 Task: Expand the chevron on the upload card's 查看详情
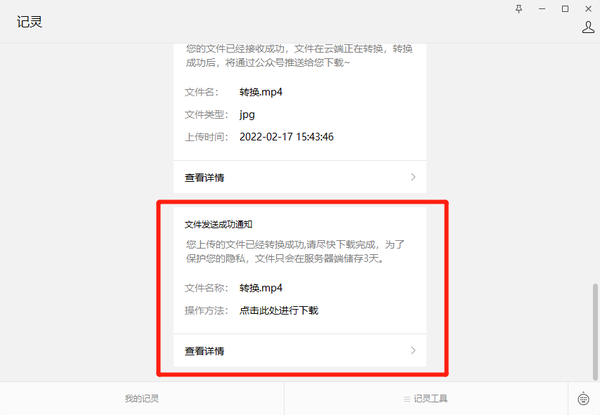[413, 177]
